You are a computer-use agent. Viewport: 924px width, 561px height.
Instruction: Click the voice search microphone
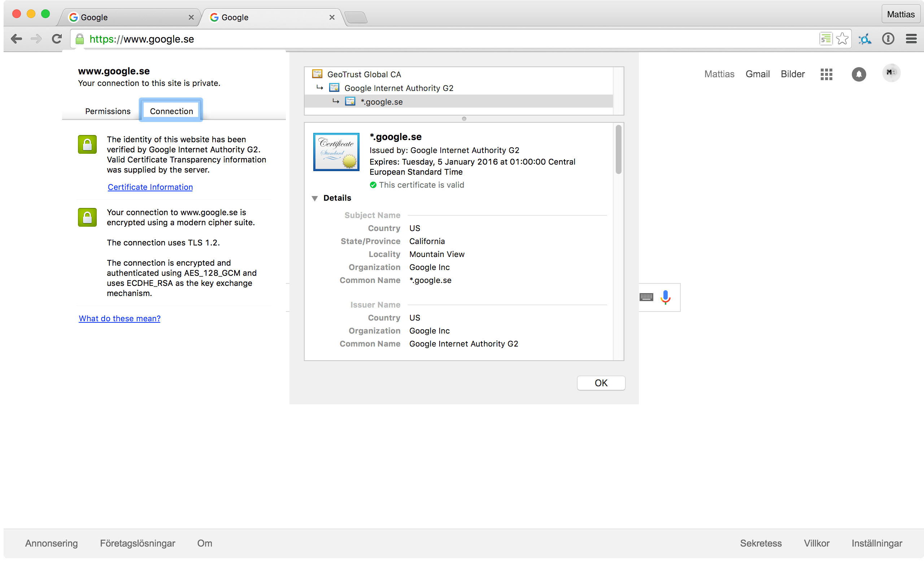[665, 297]
